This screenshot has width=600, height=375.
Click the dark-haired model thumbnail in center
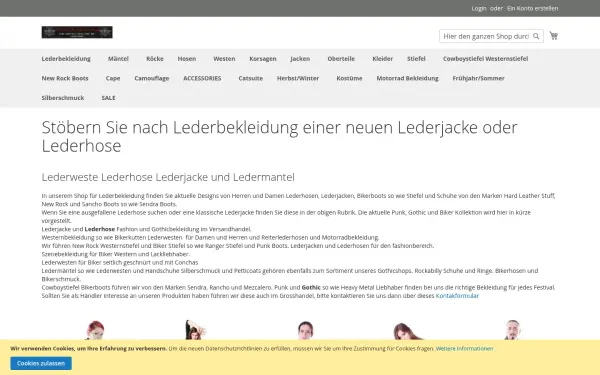click(305, 331)
